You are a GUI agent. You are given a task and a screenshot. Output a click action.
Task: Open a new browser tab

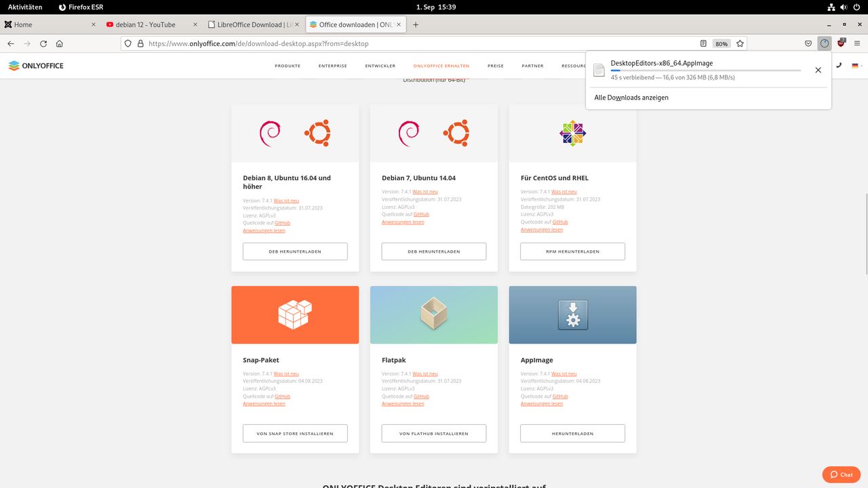pos(416,24)
